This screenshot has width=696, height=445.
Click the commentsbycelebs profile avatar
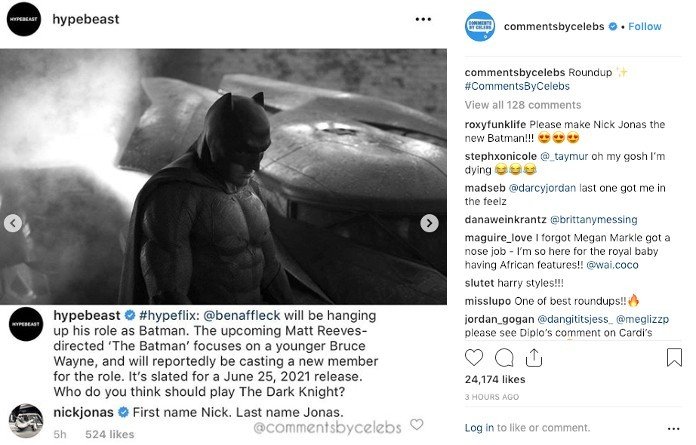point(481,26)
